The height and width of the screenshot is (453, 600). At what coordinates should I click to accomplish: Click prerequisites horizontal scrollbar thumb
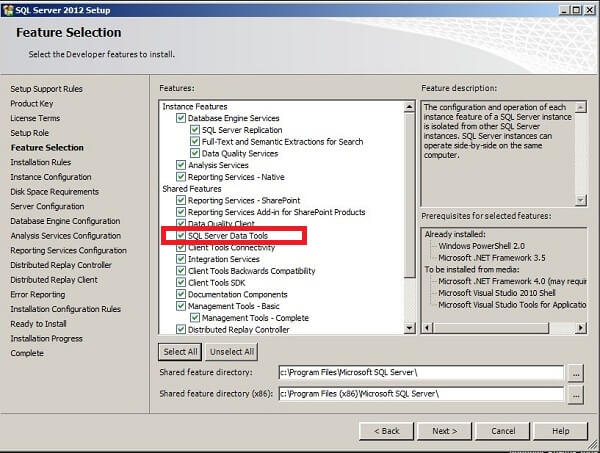491,328
